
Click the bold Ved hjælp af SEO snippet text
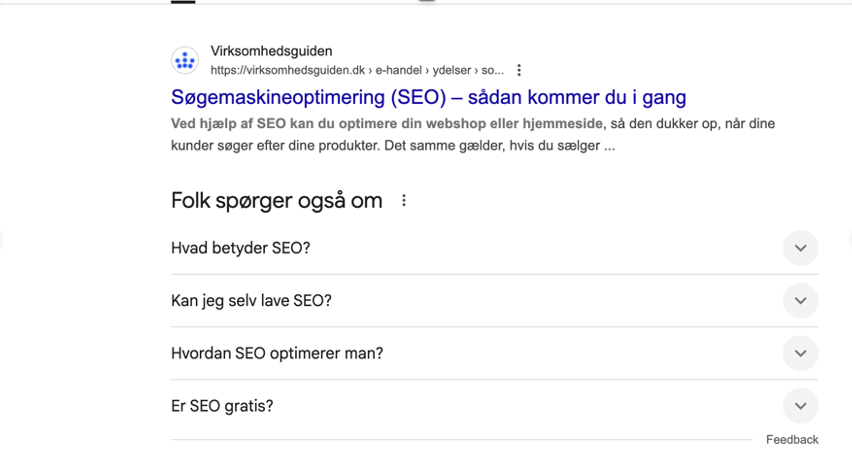click(387, 124)
